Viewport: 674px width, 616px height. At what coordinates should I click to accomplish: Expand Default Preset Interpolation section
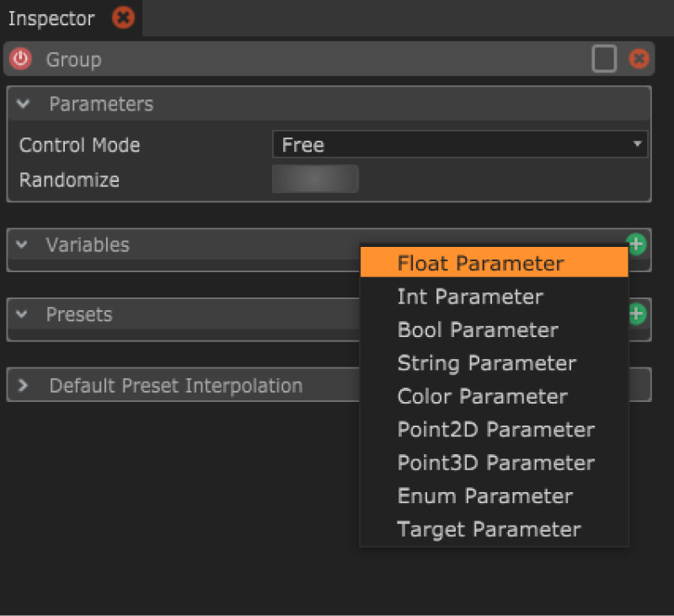click(24, 386)
